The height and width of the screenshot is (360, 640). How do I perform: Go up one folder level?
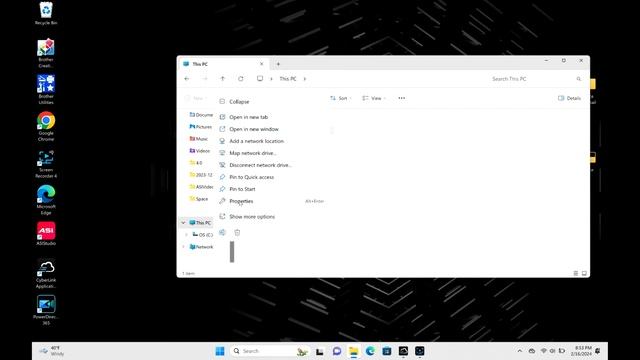pos(222,79)
